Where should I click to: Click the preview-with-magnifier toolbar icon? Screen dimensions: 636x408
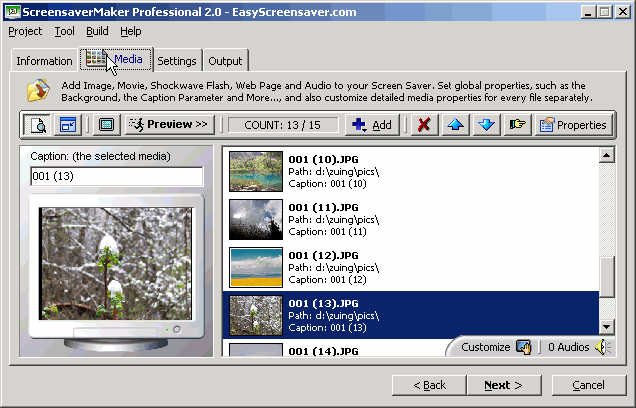click(x=37, y=125)
